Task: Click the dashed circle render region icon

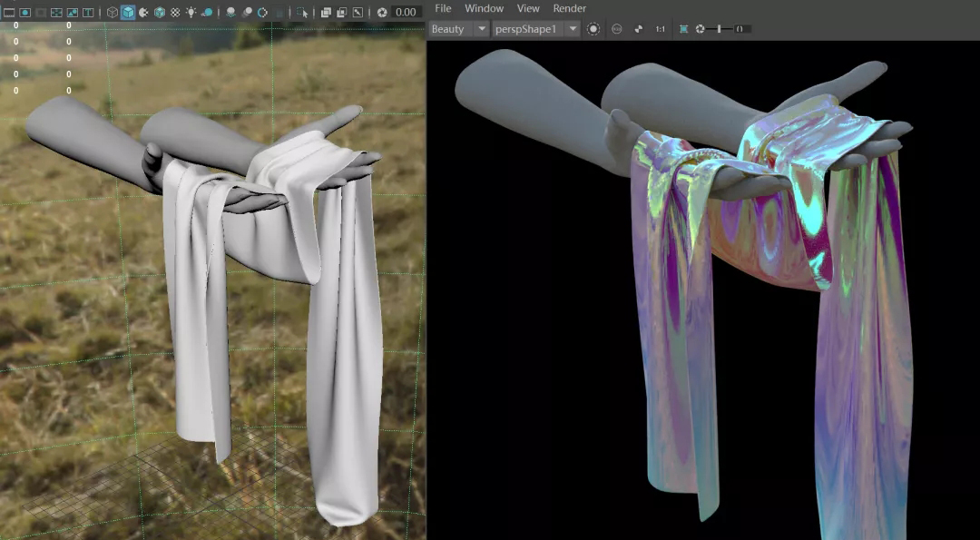Action: click(593, 29)
